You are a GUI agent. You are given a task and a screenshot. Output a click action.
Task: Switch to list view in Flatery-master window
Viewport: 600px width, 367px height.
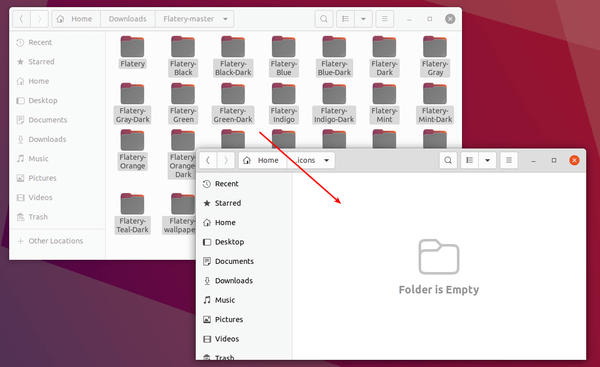pyautogui.click(x=345, y=19)
